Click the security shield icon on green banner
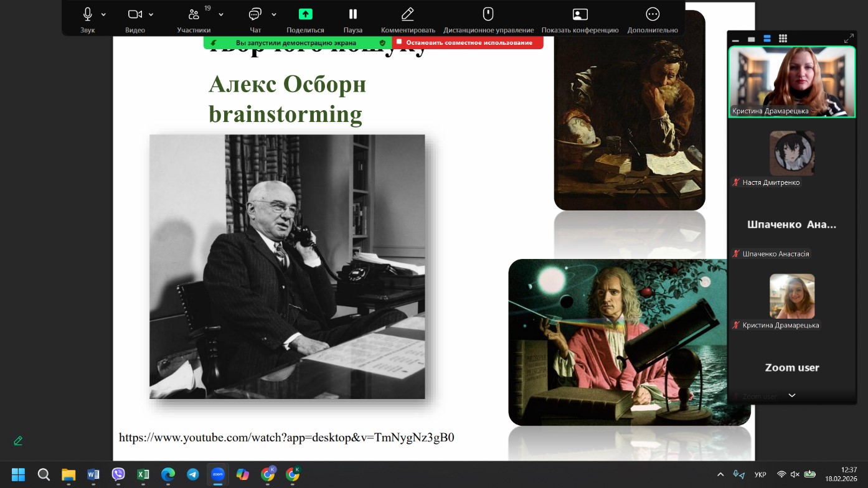868x488 pixels. (382, 42)
